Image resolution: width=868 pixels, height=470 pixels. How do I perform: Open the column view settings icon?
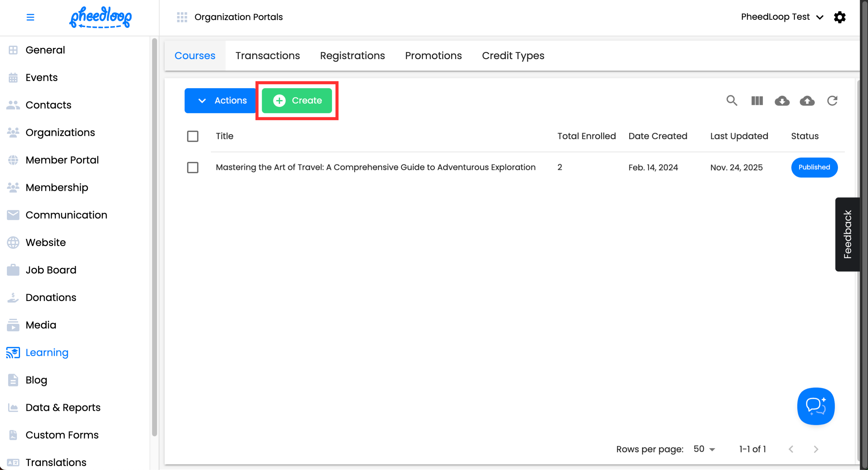757,101
